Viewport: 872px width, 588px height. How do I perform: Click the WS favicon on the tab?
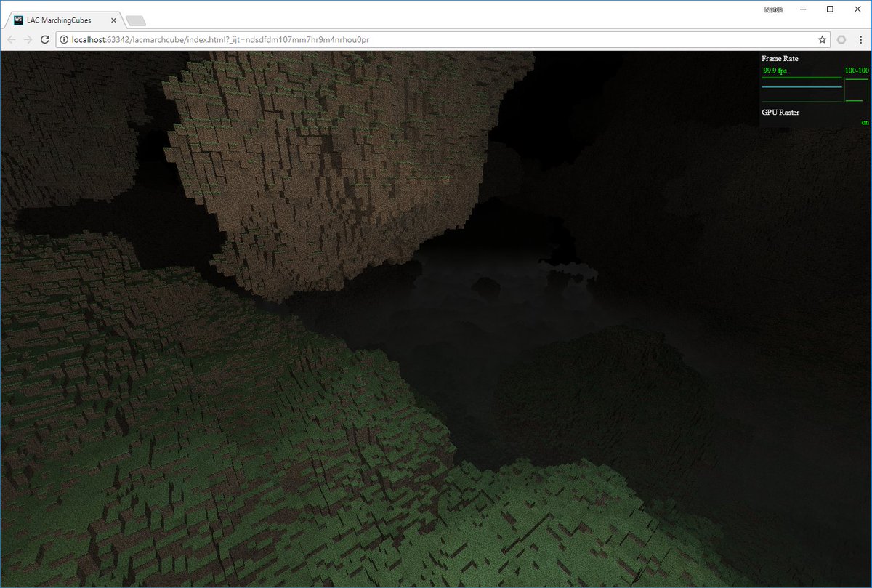(x=18, y=20)
